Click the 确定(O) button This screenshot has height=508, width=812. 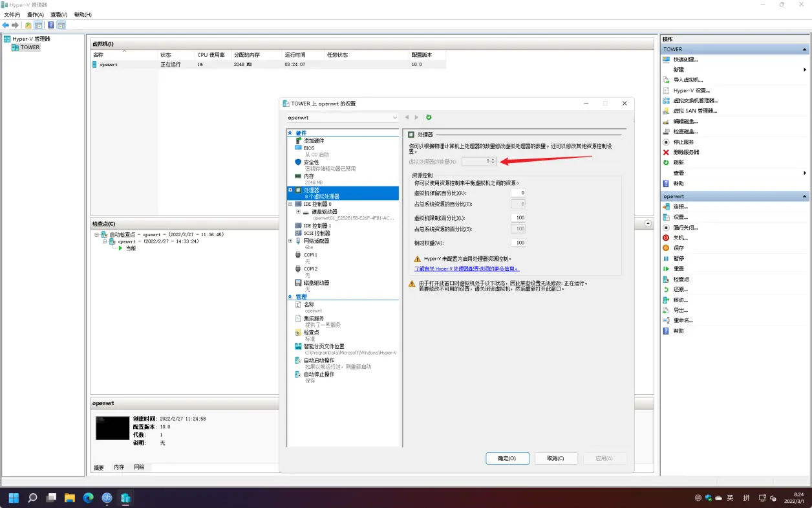(507, 458)
